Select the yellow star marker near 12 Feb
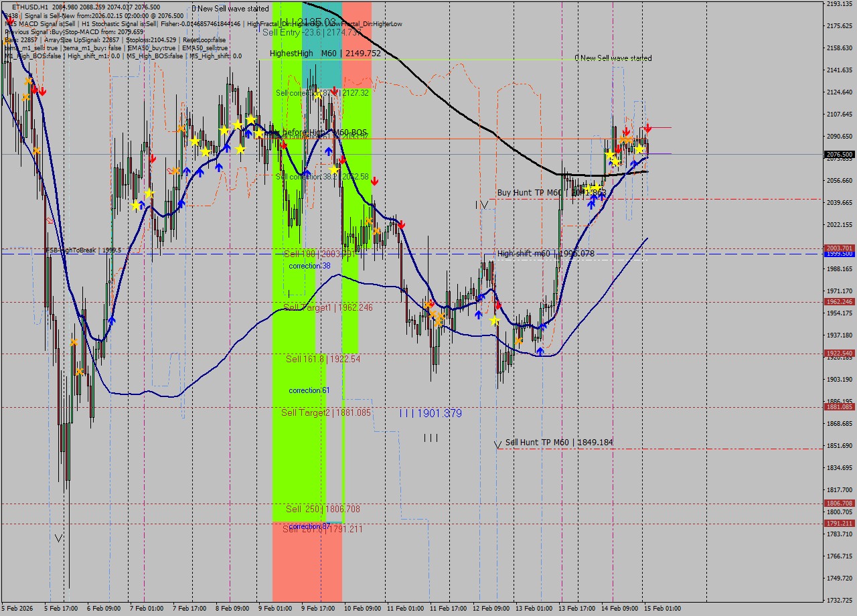 [495, 321]
